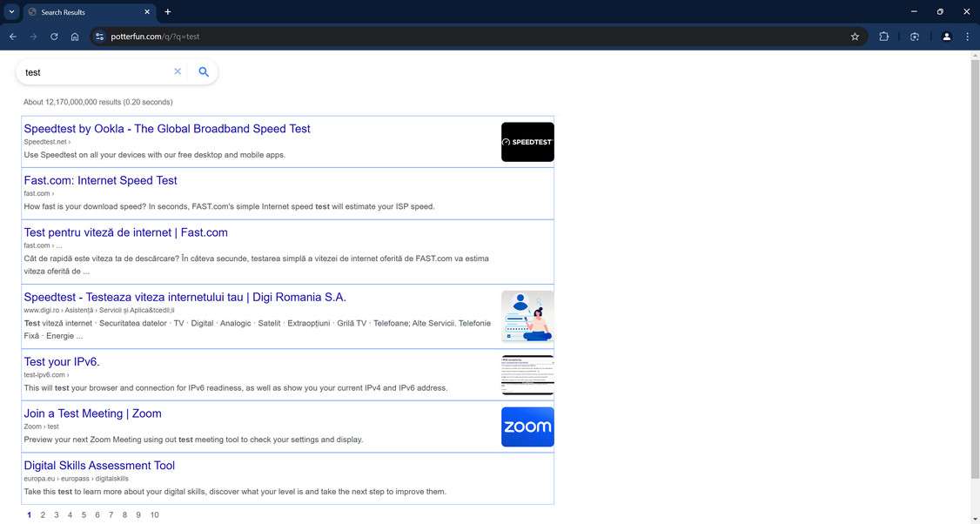Bookmark this page with the star icon
980x524 pixels.
(855, 36)
